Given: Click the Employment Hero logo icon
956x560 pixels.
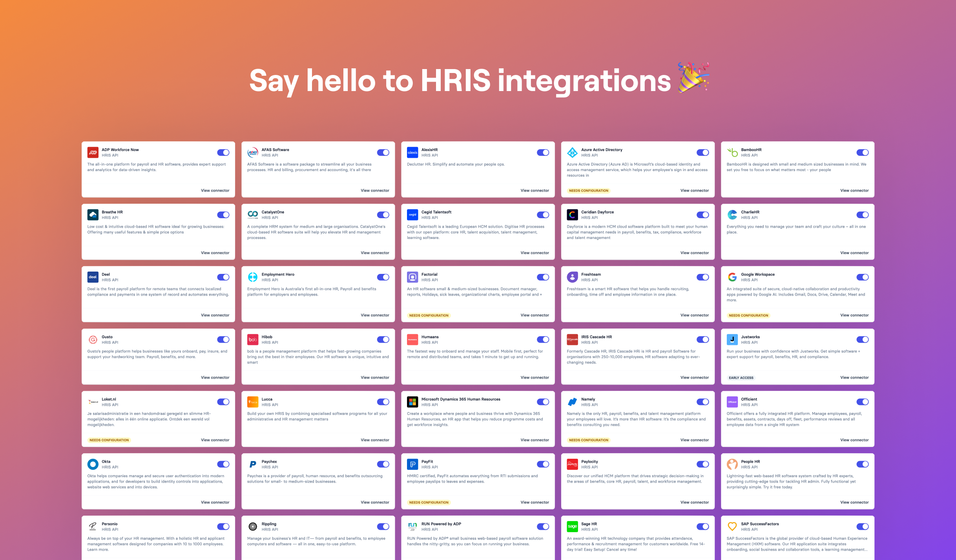Looking at the screenshot, I should click(253, 277).
